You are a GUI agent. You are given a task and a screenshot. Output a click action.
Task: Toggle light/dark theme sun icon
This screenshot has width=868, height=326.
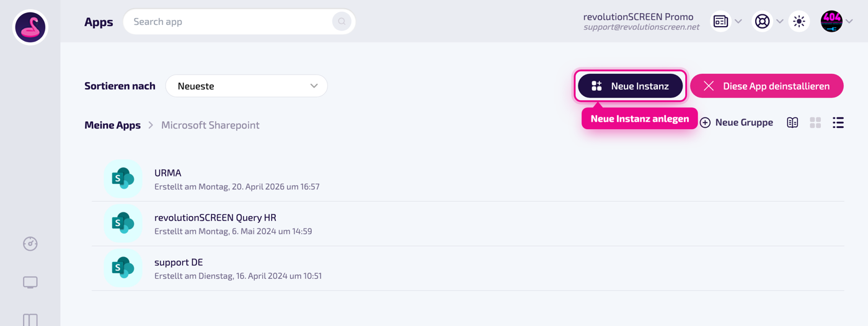799,22
